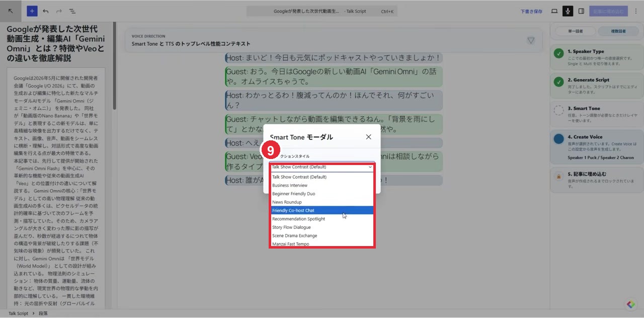Open the document overview list icon

[72, 11]
